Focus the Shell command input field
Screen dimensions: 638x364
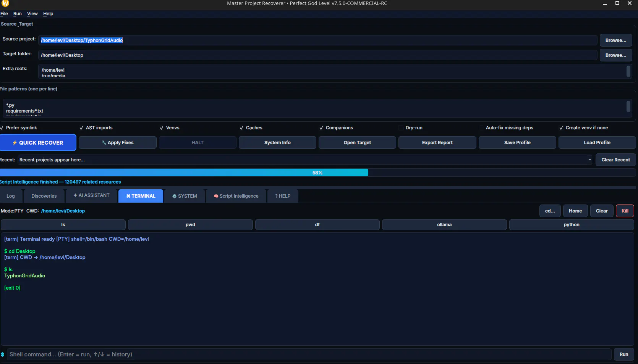click(x=309, y=354)
